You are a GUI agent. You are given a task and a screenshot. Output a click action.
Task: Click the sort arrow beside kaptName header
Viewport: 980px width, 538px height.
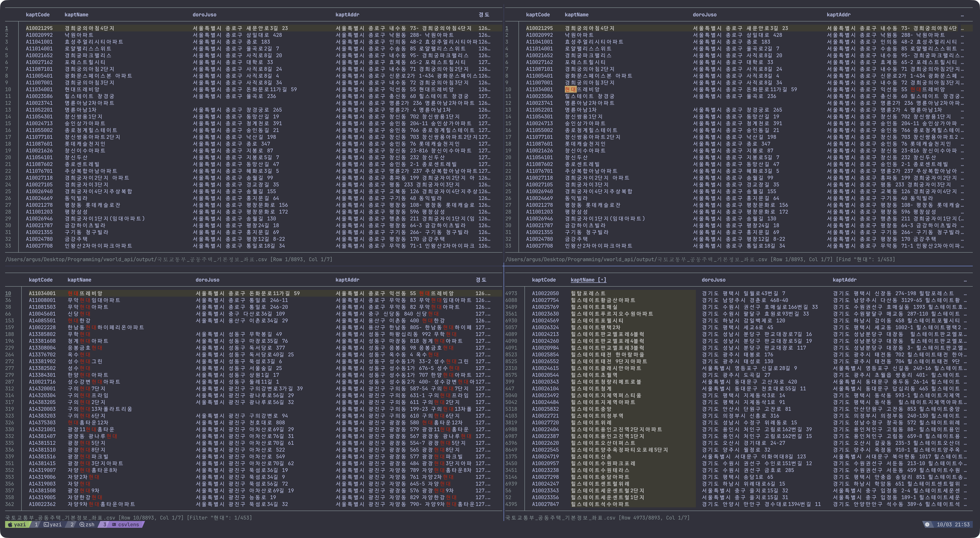602,280
